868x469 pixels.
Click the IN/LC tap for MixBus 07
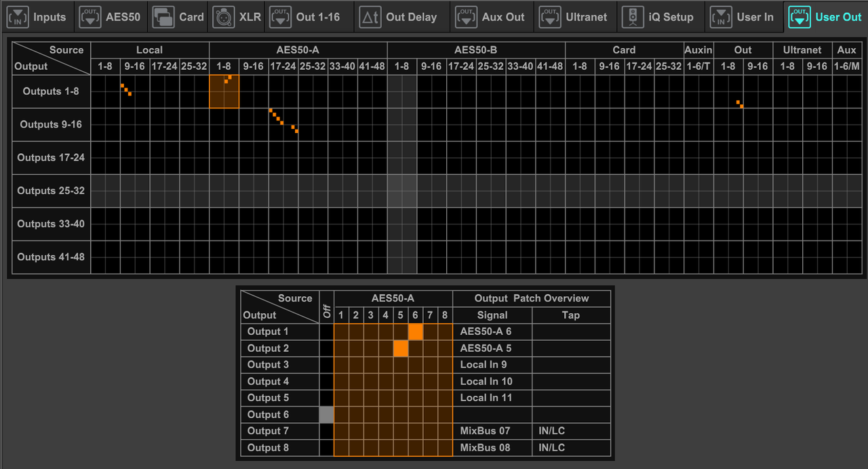pyautogui.click(x=571, y=431)
